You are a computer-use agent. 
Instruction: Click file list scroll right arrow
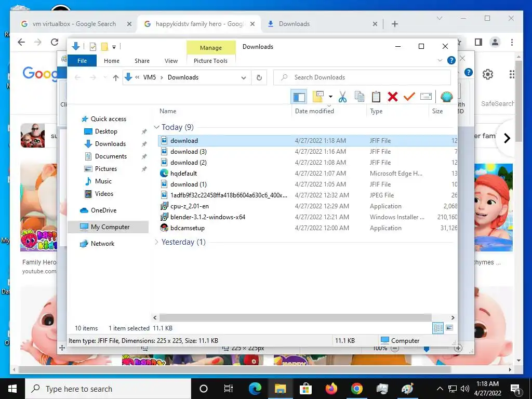[453, 317]
